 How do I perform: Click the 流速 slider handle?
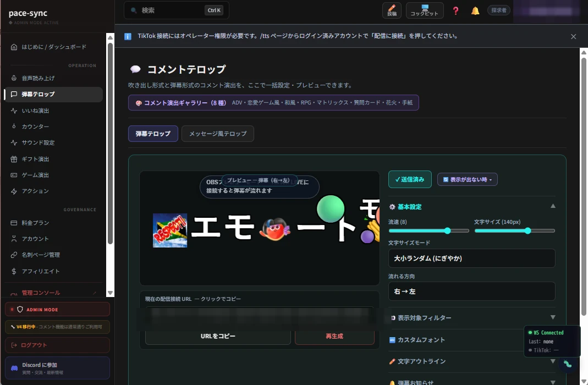[447, 230]
